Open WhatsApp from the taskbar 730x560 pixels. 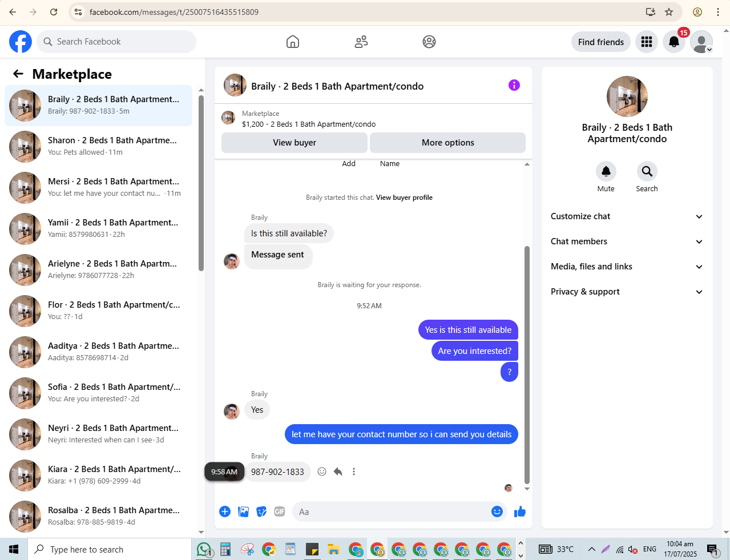pyautogui.click(x=204, y=549)
